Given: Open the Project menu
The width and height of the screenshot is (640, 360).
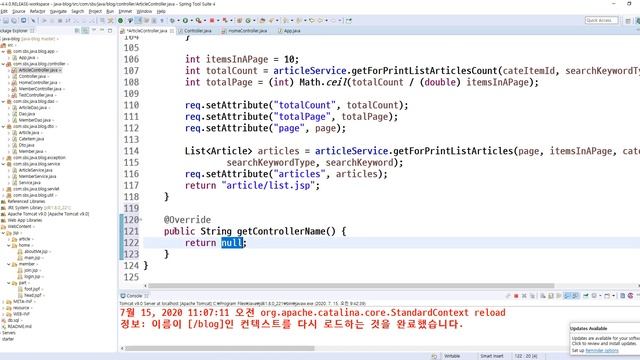Looking at the screenshot, I should coord(96,11).
